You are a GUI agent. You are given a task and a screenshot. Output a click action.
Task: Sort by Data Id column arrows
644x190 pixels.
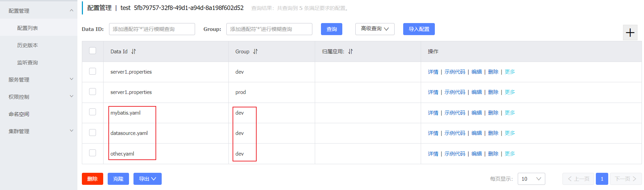point(133,52)
